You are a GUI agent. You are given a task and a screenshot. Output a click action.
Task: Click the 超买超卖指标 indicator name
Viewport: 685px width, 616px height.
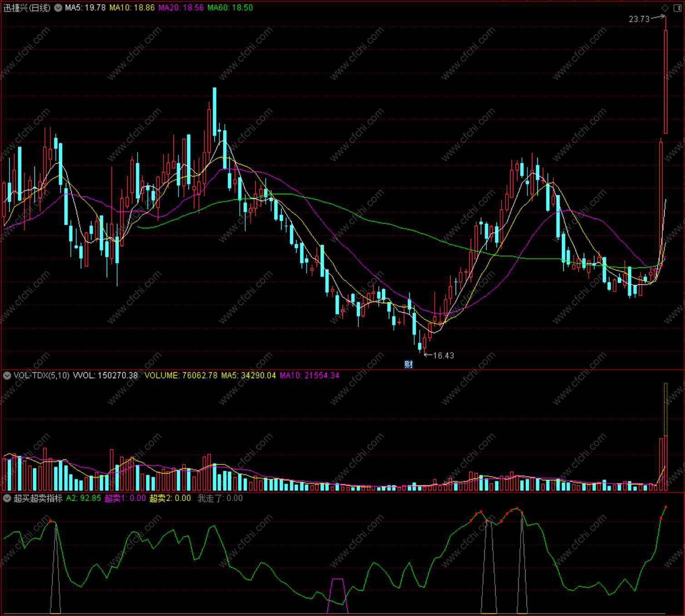pyautogui.click(x=38, y=498)
